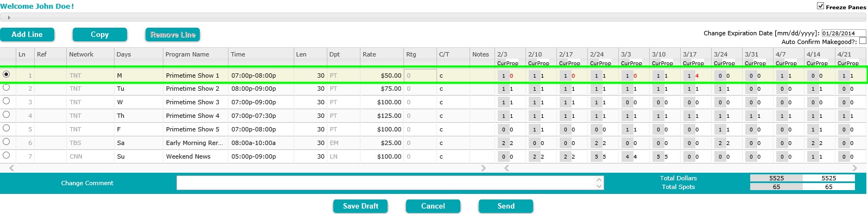Select radio button for Weekend News line
Screen dimensions: 868x214
pyautogui.click(x=7, y=155)
